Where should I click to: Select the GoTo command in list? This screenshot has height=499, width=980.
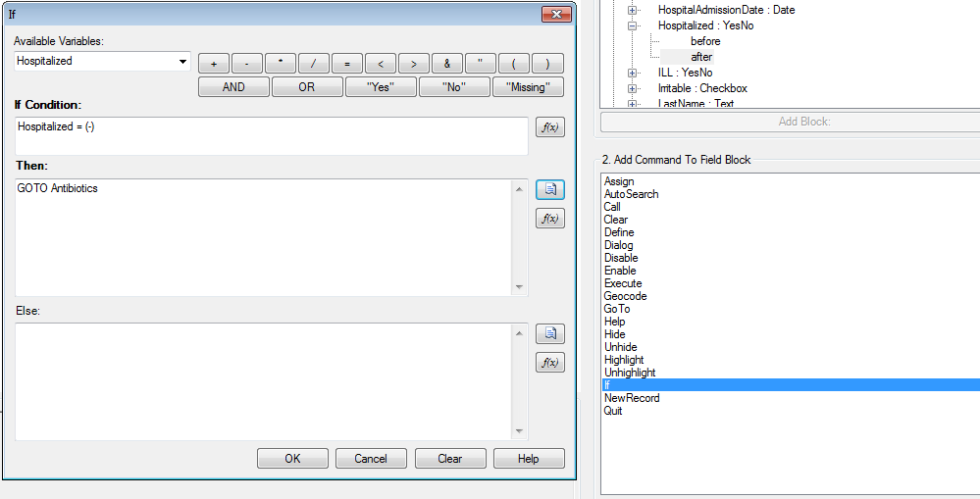(617, 309)
